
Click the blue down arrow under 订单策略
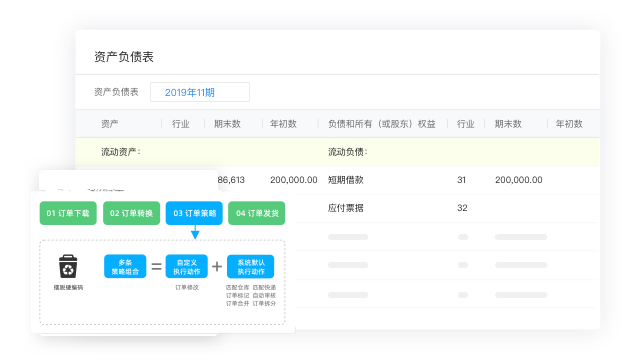195,232
